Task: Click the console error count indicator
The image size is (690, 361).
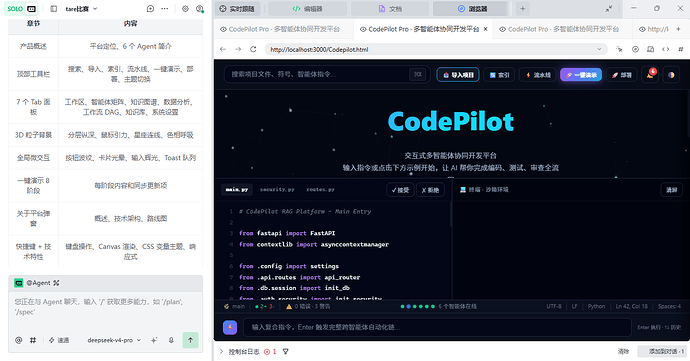Action: [270, 351]
